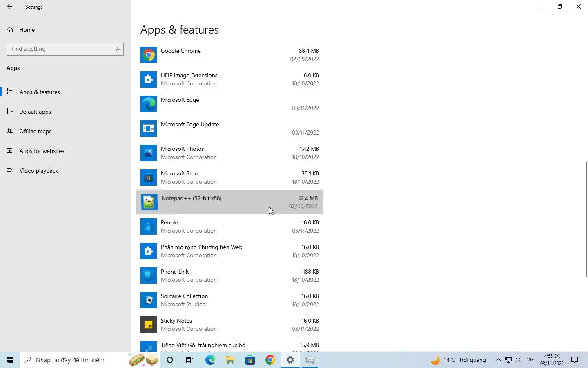Click the Phone Link app icon

click(x=149, y=276)
